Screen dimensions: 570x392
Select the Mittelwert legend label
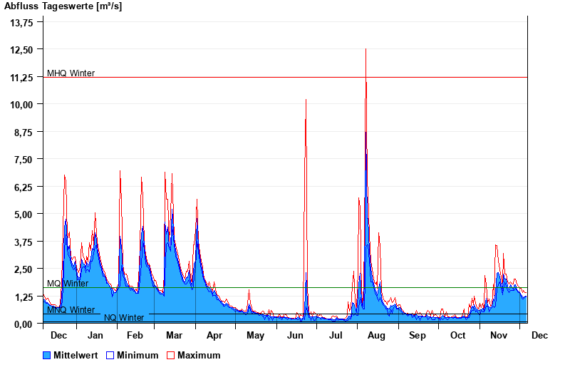[76, 355]
